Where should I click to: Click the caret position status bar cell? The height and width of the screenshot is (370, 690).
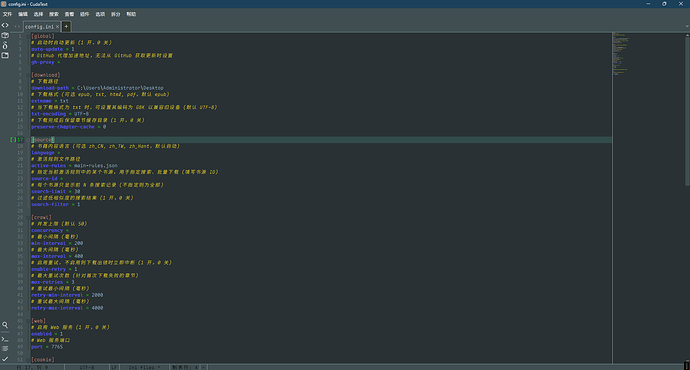click(32, 367)
